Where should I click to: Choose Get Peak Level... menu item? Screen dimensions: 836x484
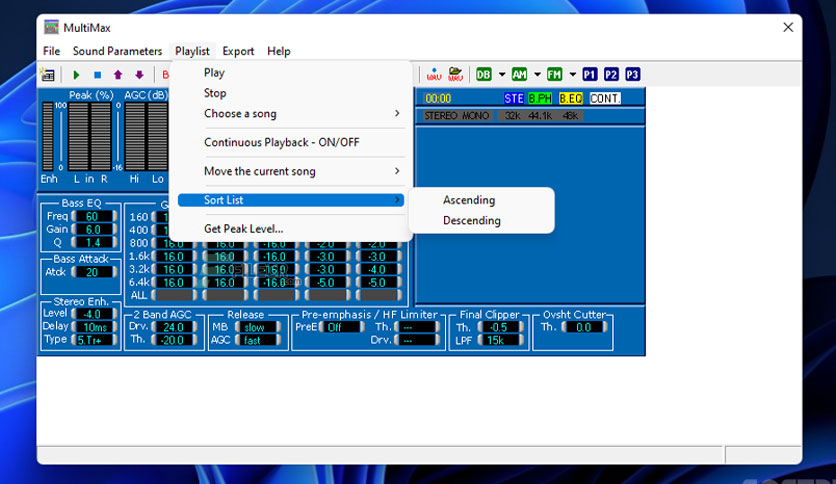(291, 229)
